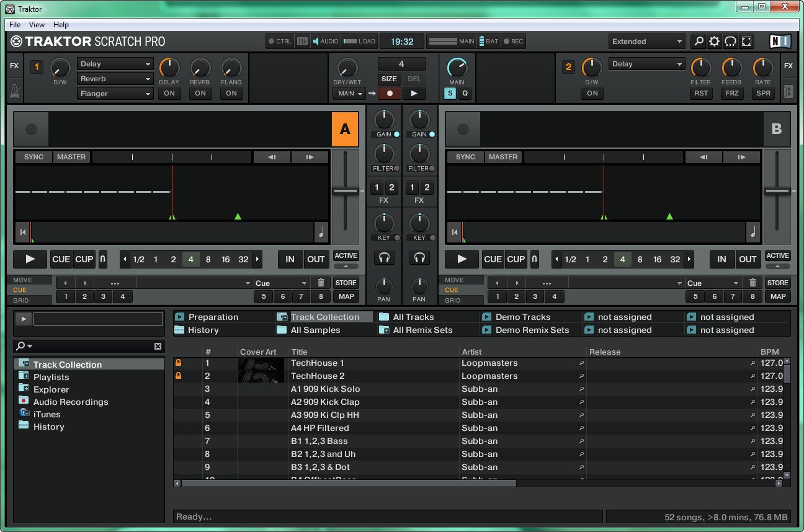804x532 pixels.
Task: Click Deck A CUE button
Action: pos(61,259)
